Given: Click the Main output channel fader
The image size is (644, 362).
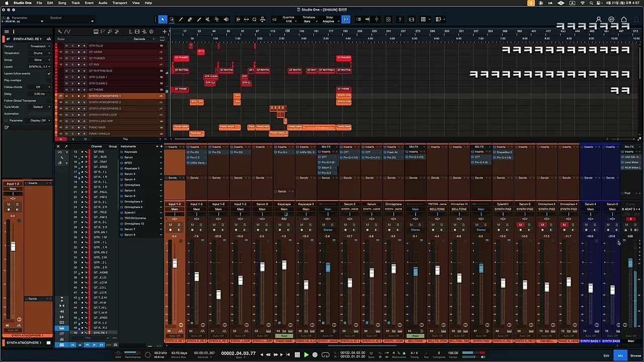Looking at the screenshot, I should point(630,263).
